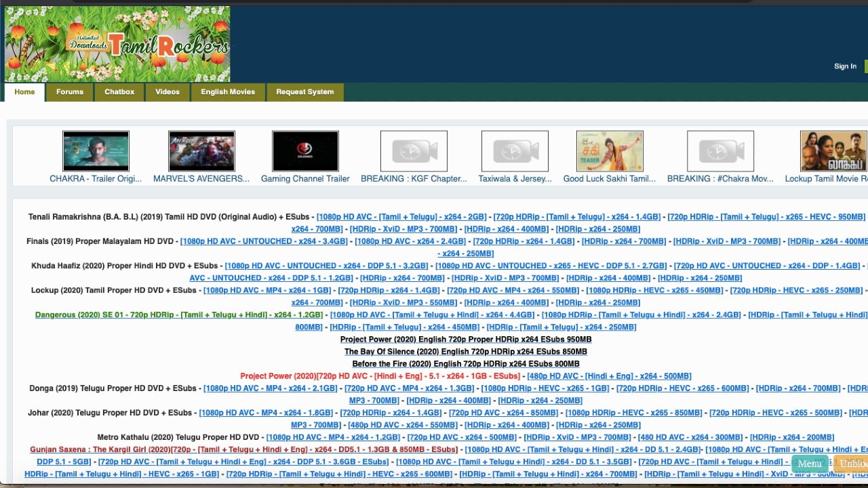Open the Lockup Tamil Movie thumbnail
The height and width of the screenshot is (488, 868).
point(833,151)
